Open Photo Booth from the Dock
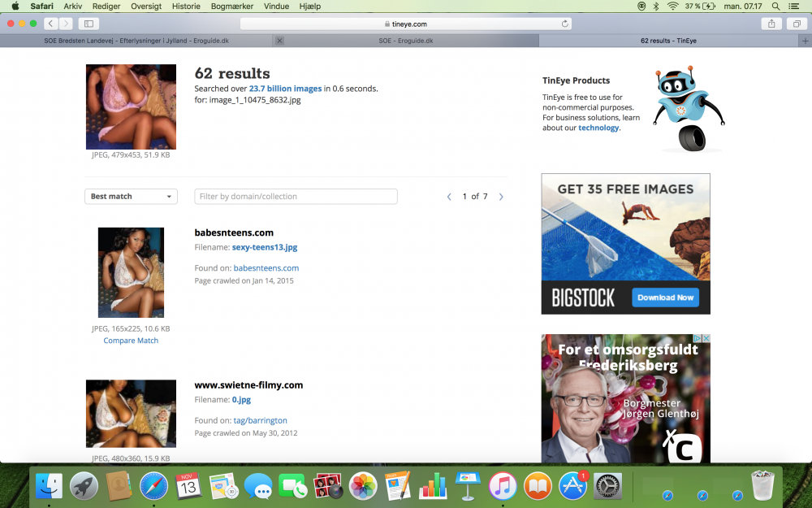The height and width of the screenshot is (508, 812). click(x=328, y=486)
